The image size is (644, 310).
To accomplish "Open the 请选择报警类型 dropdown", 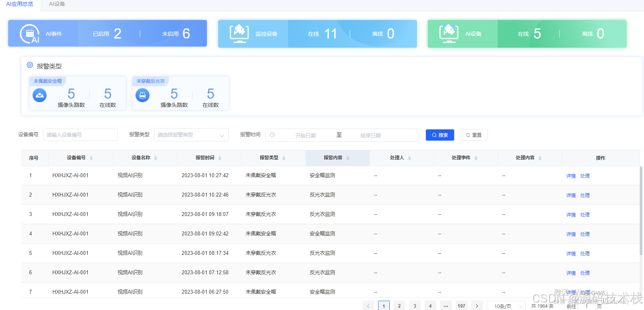I will [x=191, y=135].
